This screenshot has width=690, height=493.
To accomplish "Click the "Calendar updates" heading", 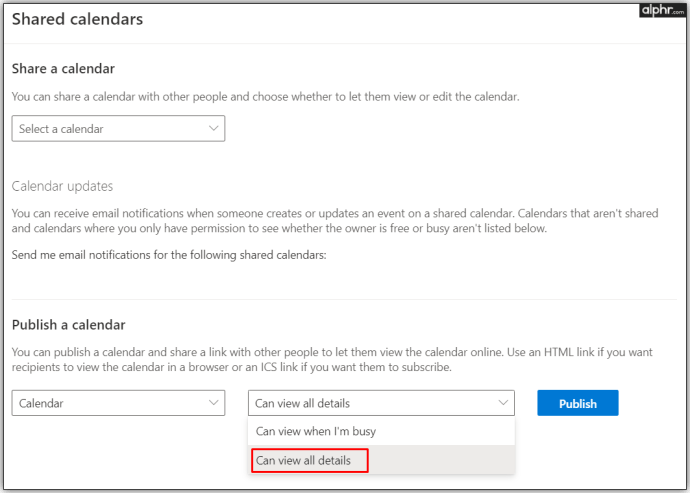I will point(62,186).
